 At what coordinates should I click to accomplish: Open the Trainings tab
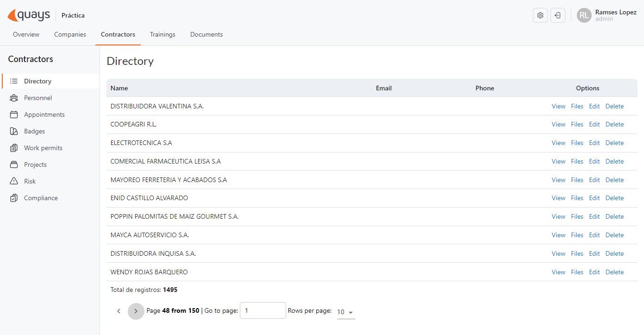pyautogui.click(x=163, y=34)
